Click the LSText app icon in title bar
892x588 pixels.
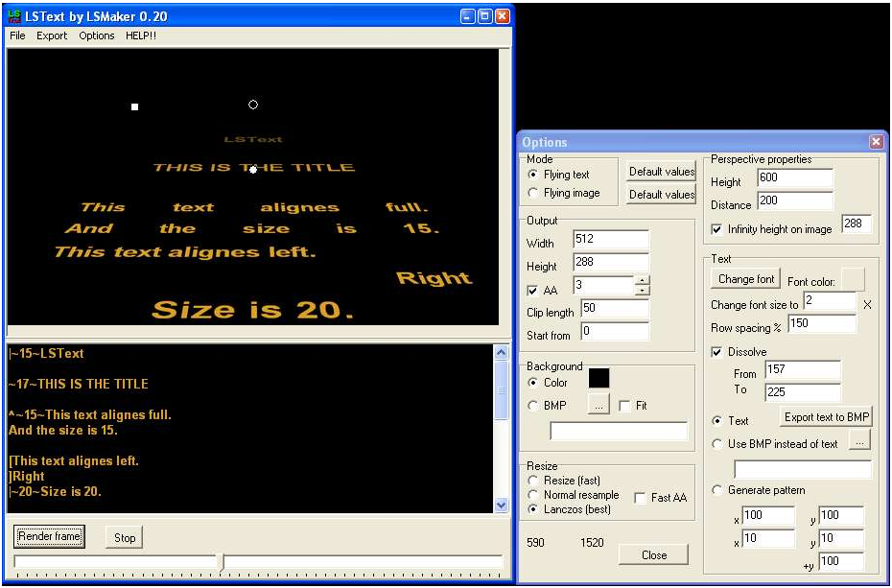coord(14,16)
